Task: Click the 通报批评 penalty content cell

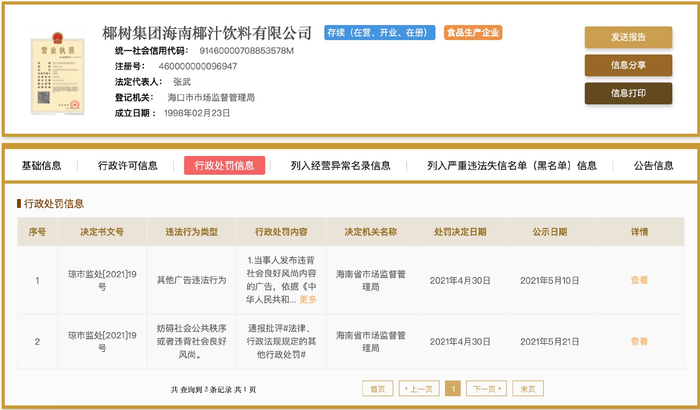Action: pyautogui.click(x=281, y=341)
